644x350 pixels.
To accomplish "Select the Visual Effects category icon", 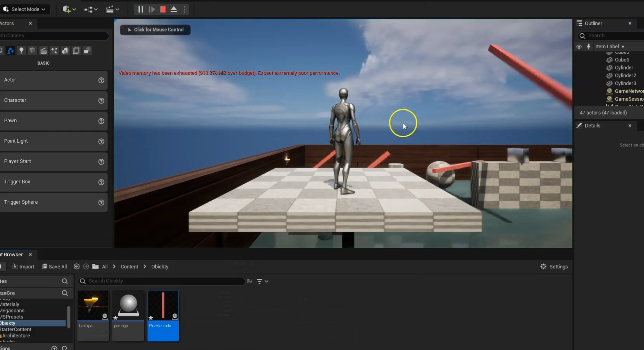I will coord(54,51).
